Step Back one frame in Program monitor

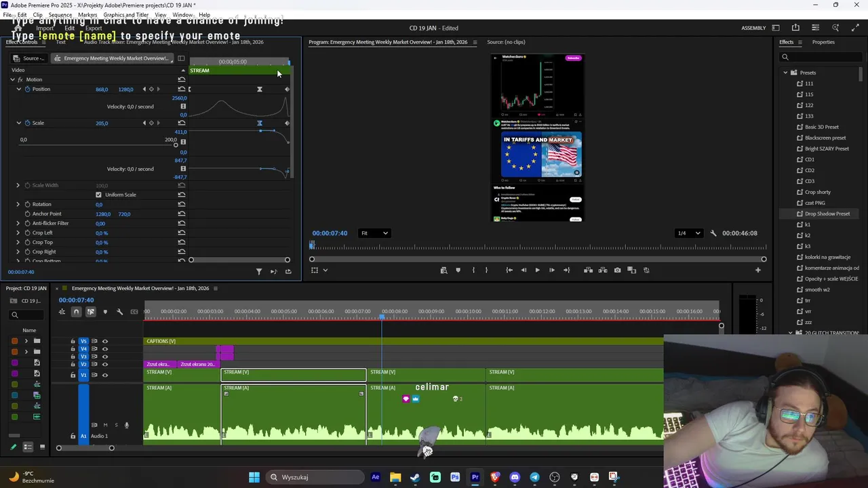[x=523, y=270]
